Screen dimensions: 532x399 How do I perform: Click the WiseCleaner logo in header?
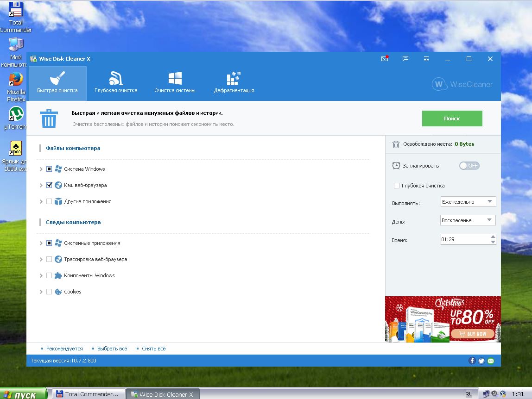(x=462, y=84)
